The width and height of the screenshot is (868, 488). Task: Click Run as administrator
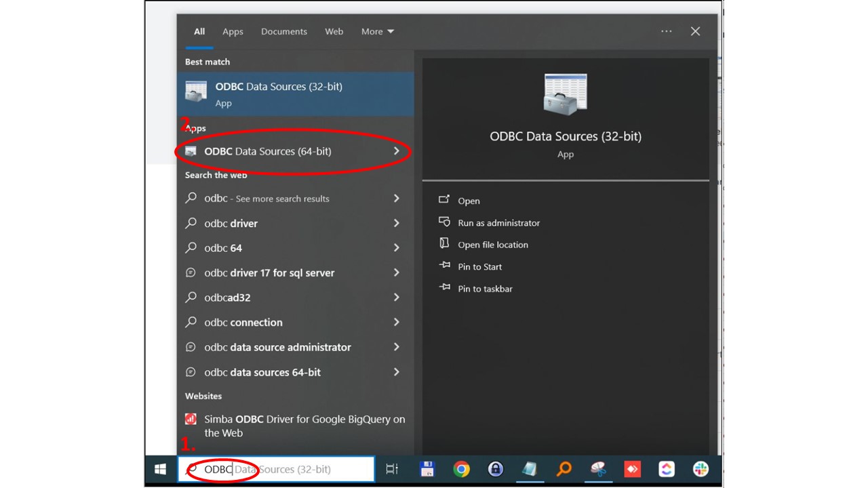(498, 223)
